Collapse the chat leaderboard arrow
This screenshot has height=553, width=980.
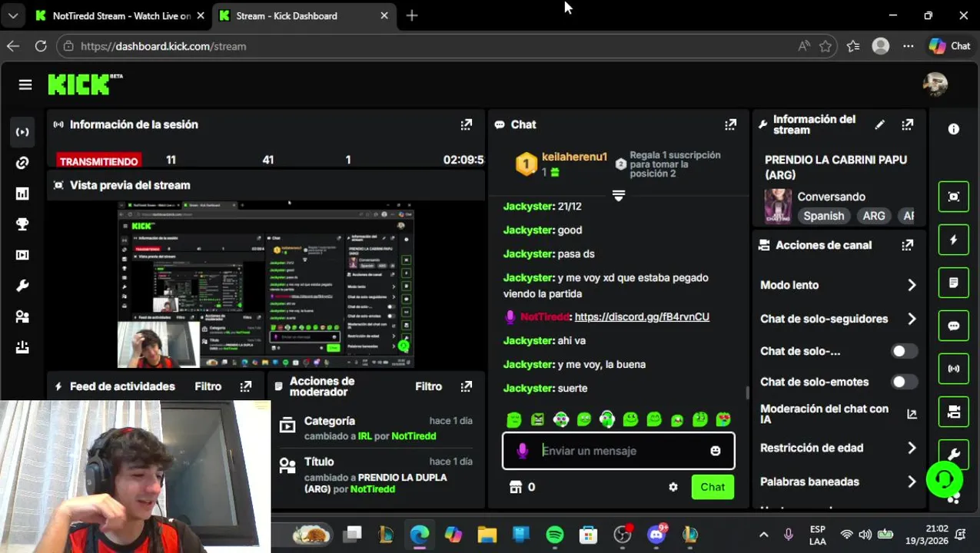[619, 195]
